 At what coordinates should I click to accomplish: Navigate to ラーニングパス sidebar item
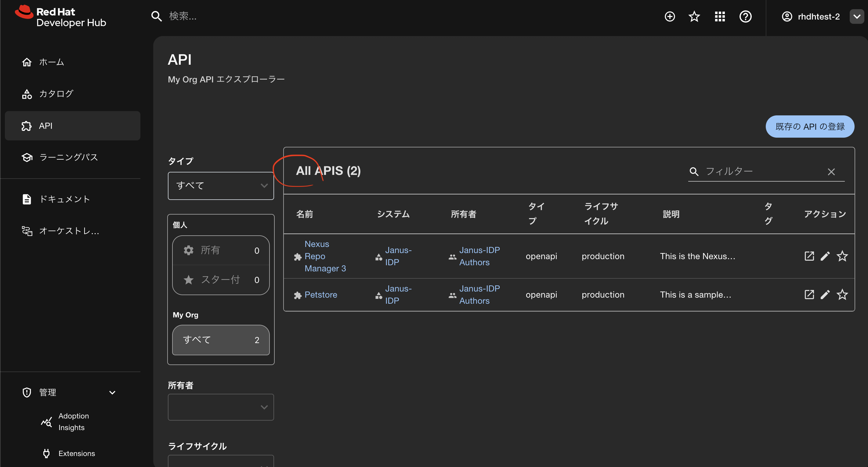click(x=68, y=157)
